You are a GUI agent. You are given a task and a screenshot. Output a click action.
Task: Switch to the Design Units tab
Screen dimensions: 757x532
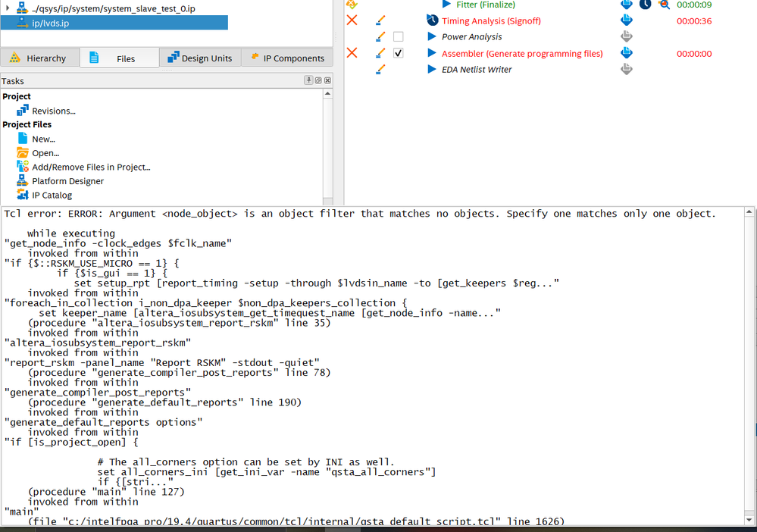tap(200, 58)
